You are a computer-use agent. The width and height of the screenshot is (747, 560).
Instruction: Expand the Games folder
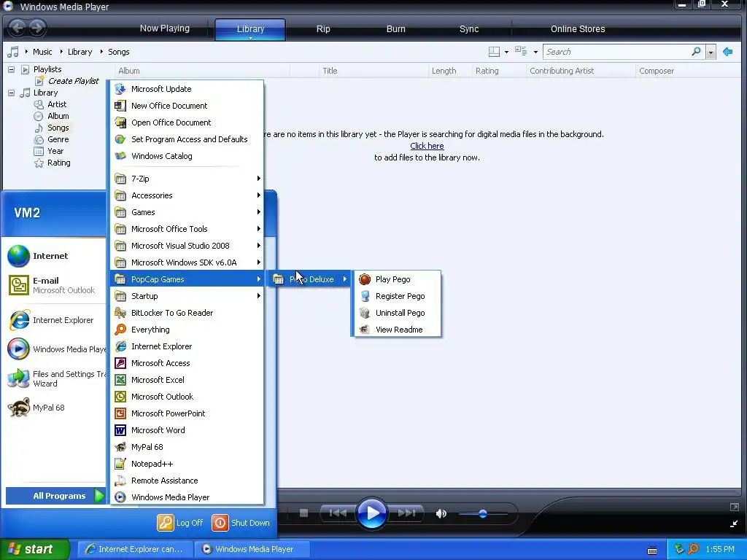point(187,212)
